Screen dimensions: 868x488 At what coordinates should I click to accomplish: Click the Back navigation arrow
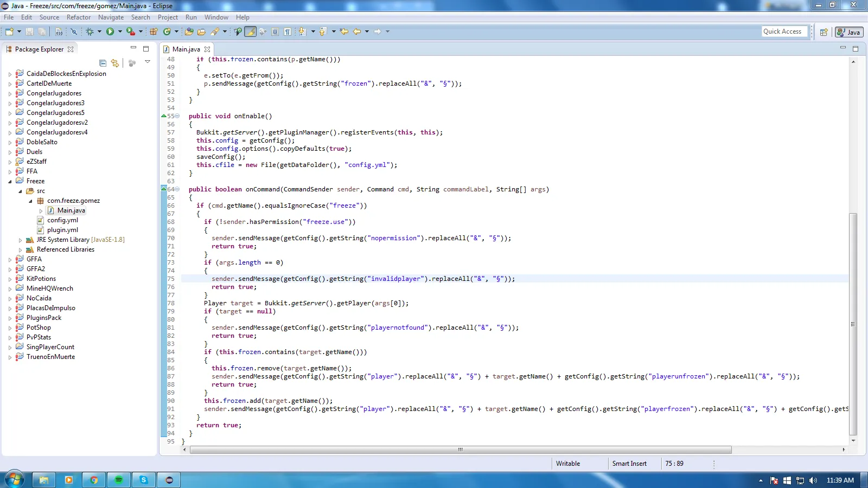[x=357, y=31]
